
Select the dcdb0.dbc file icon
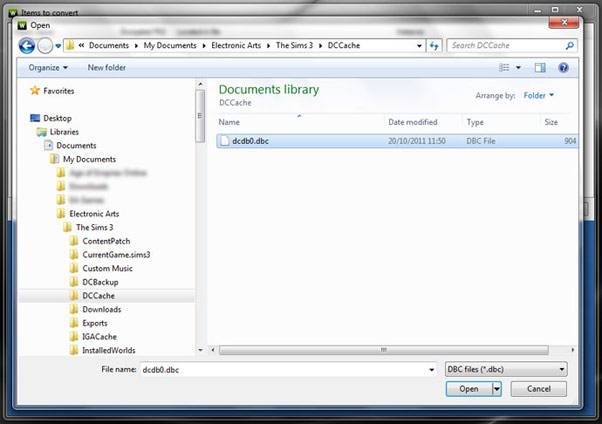225,141
